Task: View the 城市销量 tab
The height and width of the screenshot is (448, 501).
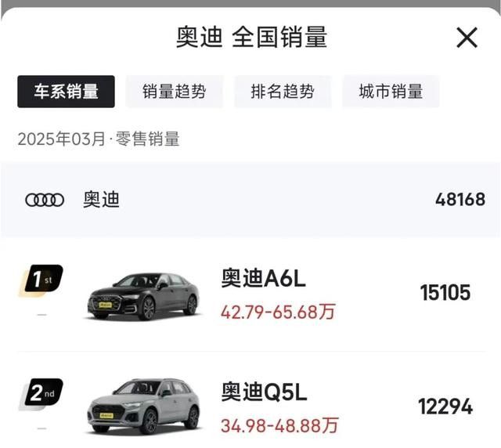Action: [x=391, y=92]
